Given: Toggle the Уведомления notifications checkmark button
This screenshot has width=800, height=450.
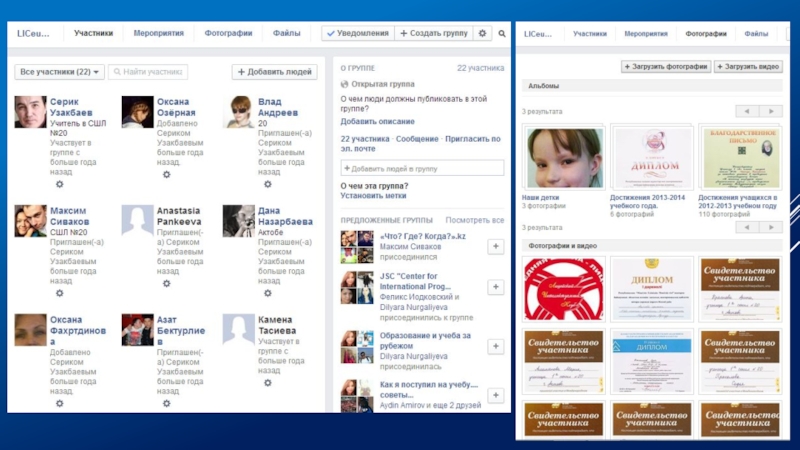Looking at the screenshot, I should point(357,33).
